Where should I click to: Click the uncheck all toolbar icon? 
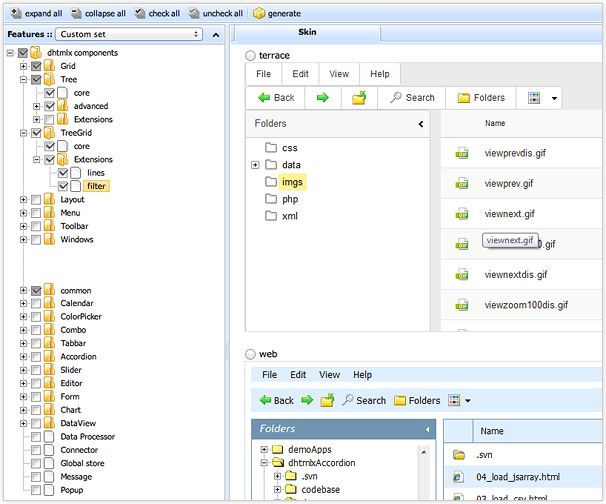194,14
